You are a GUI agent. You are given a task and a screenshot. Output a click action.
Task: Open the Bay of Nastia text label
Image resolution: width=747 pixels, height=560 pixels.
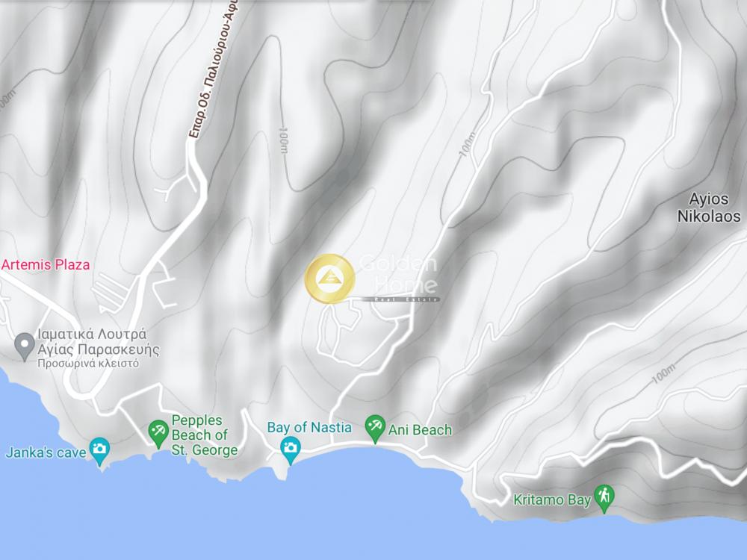point(309,428)
